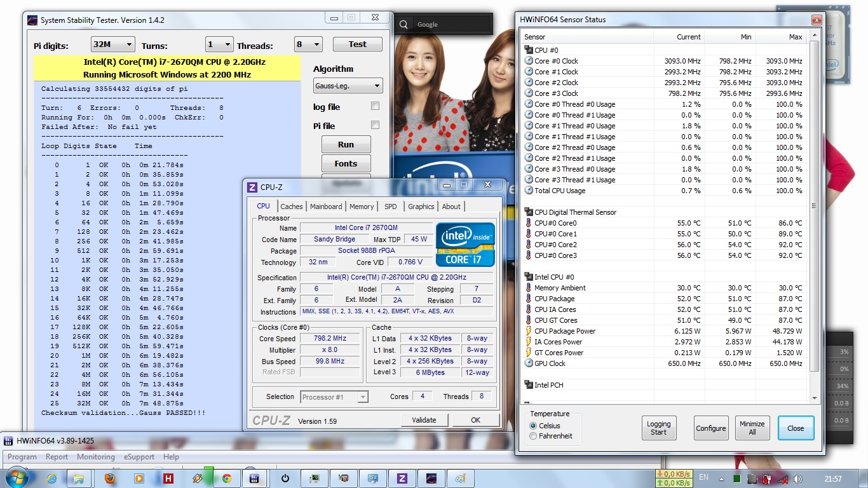Open the media player taskbar icon

139,478
